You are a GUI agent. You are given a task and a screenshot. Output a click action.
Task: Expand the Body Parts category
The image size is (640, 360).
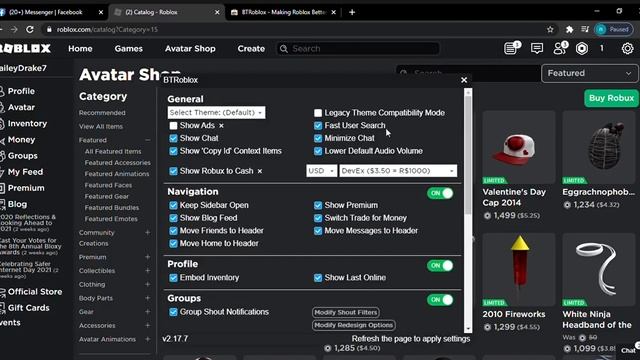[x=148, y=298]
